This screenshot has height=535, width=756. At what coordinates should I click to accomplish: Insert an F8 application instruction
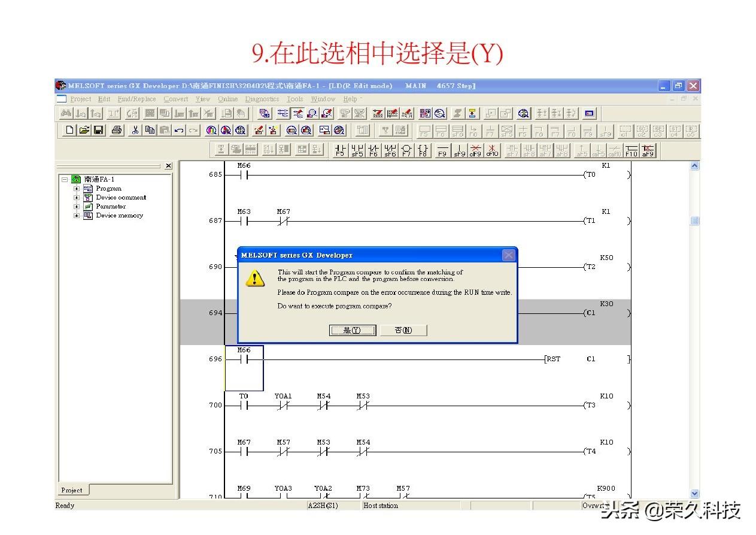pyautogui.click(x=423, y=150)
